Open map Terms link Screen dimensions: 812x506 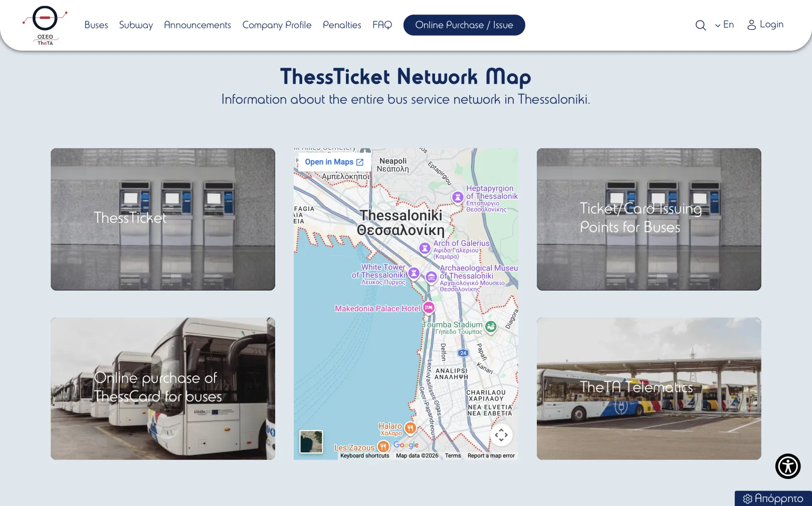point(453,456)
